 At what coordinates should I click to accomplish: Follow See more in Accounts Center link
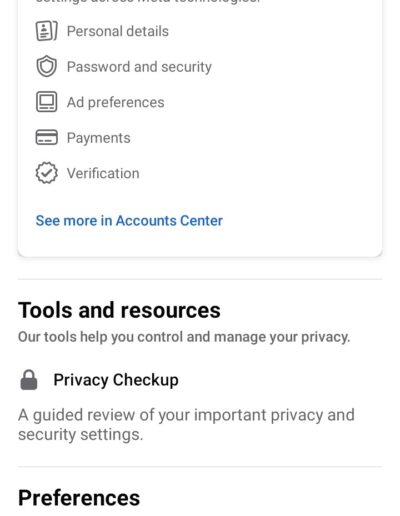pyautogui.click(x=129, y=221)
